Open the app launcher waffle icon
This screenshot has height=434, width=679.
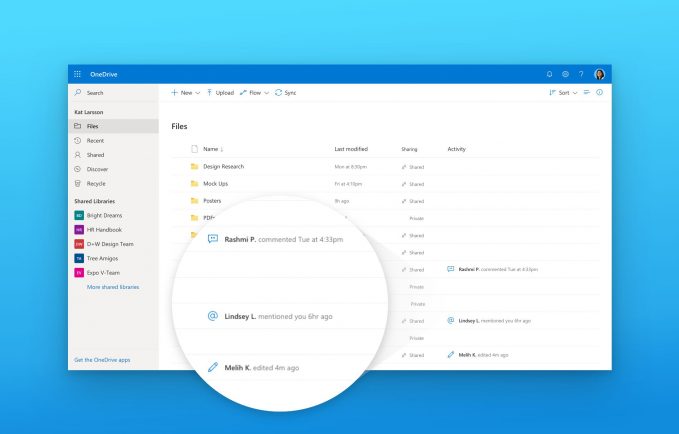click(78, 74)
